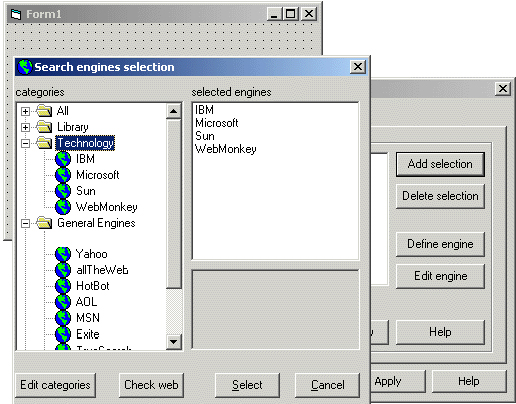Click Microsoft in selected engines list
Screen dimensions: 516x404
click(217, 123)
